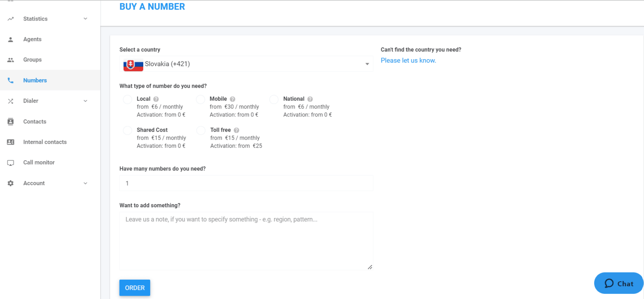Click the Please let us know link
Image resolution: width=644 pixels, height=299 pixels.
408,60
